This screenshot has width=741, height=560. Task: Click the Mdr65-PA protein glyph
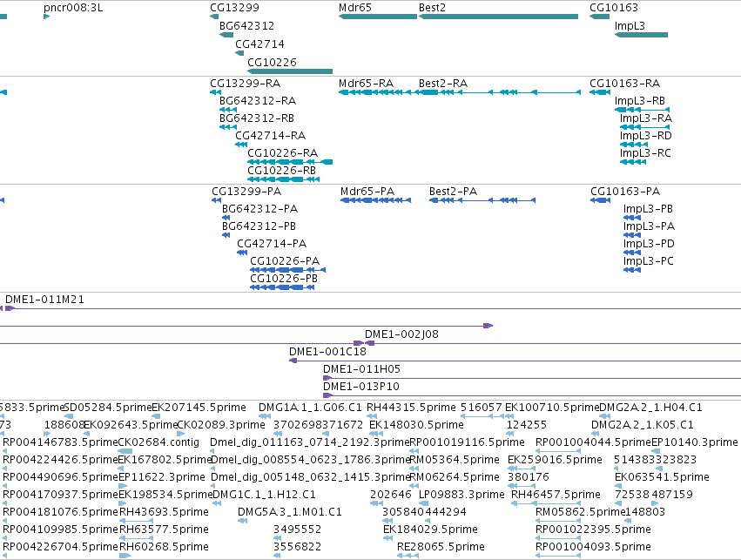[375, 200]
